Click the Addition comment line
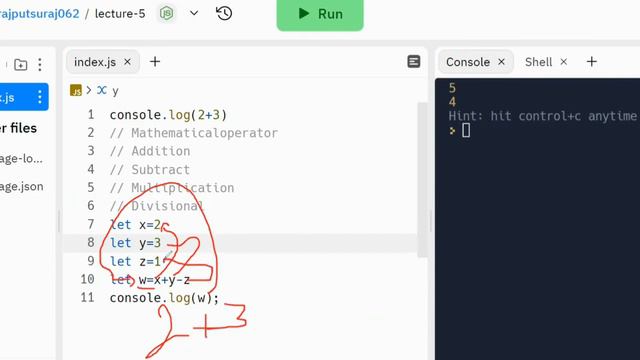The width and height of the screenshot is (640, 360). [x=150, y=151]
